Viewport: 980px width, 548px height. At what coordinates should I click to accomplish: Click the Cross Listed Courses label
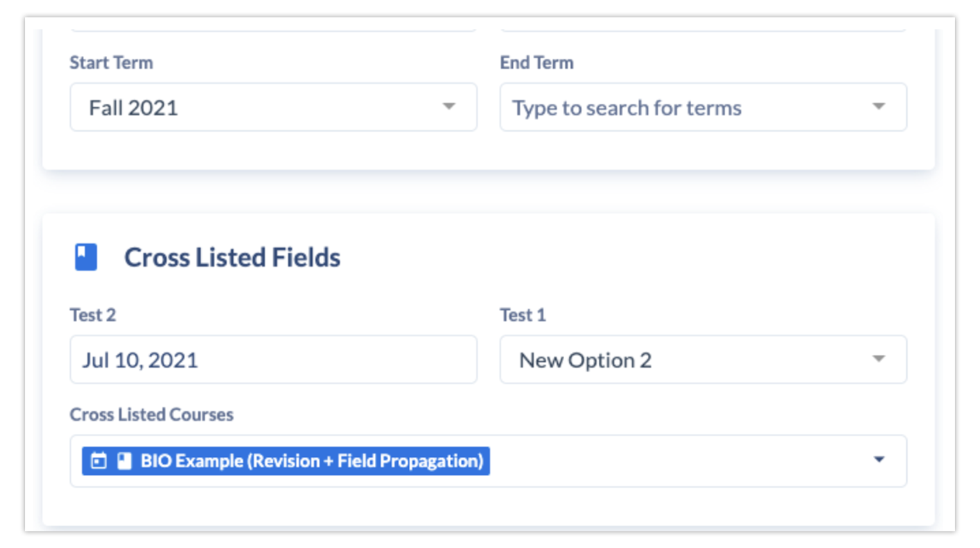pos(151,415)
